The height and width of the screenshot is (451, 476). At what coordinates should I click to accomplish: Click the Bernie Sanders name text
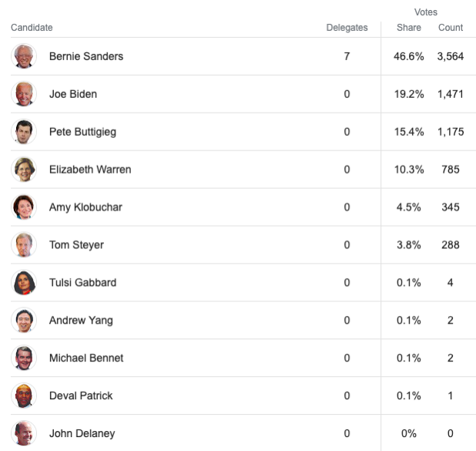click(x=86, y=56)
